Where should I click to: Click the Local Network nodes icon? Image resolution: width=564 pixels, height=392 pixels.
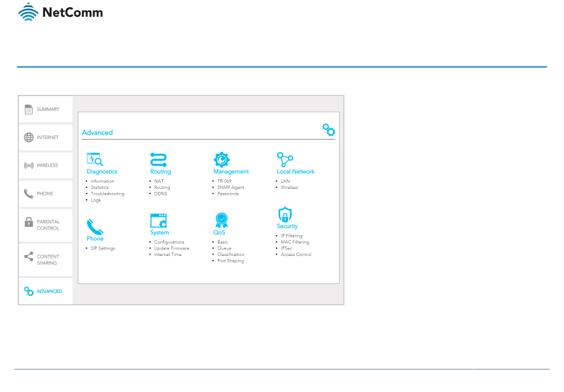point(285,159)
